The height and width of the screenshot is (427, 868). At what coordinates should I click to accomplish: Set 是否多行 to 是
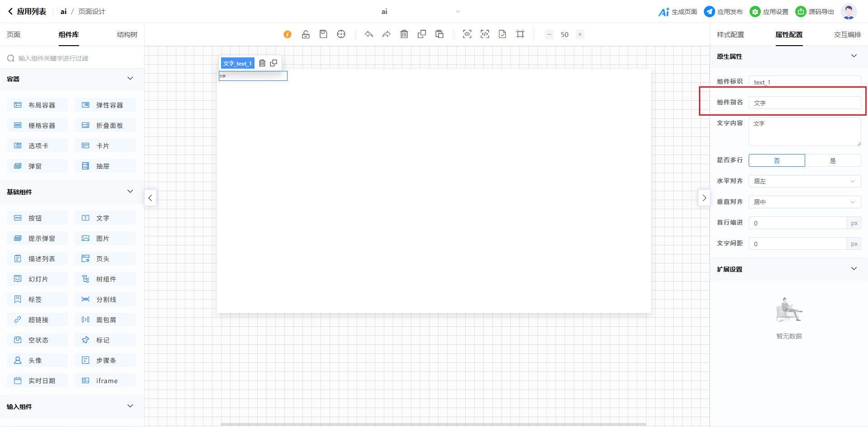pyautogui.click(x=833, y=160)
